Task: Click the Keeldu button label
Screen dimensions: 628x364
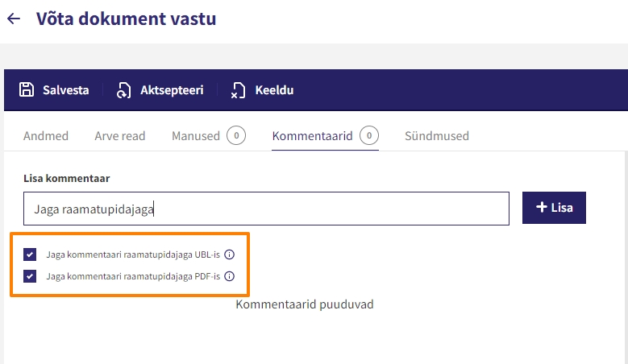Action: (274, 90)
